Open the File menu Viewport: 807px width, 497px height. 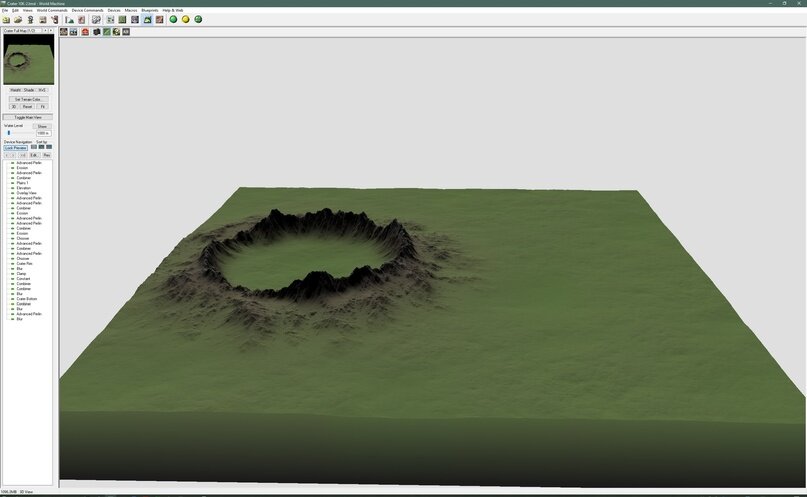[x=5, y=10]
